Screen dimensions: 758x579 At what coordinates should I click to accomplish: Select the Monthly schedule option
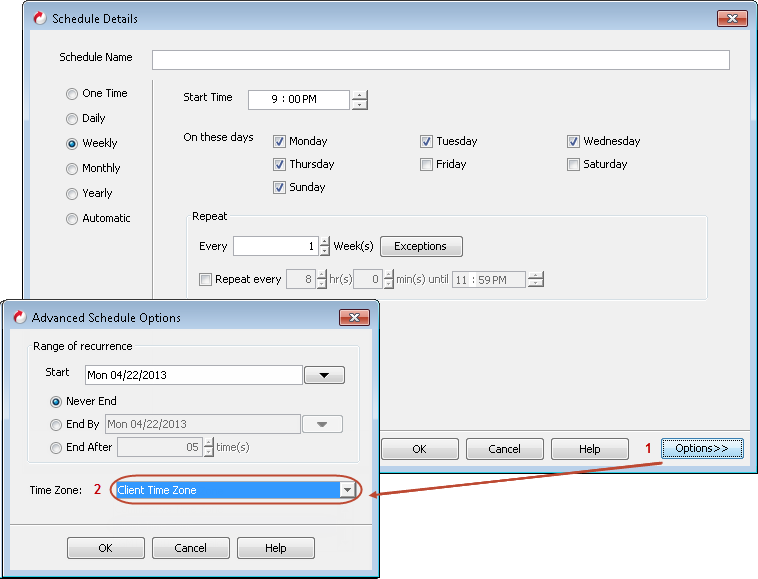pyautogui.click(x=72, y=169)
